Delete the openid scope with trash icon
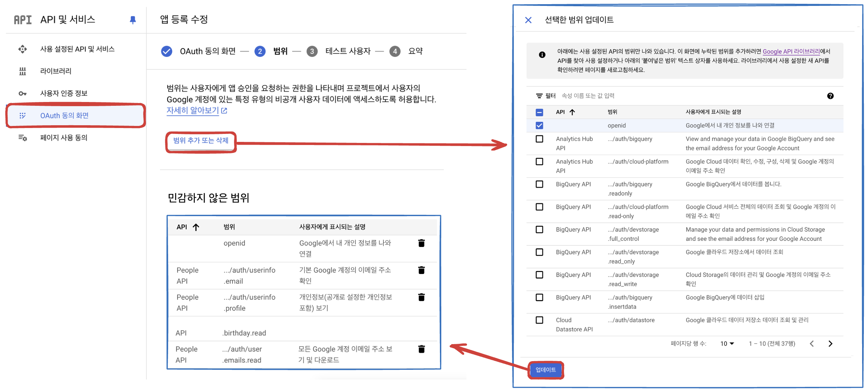The height and width of the screenshot is (392, 868). pyautogui.click(x=421, y=243)
